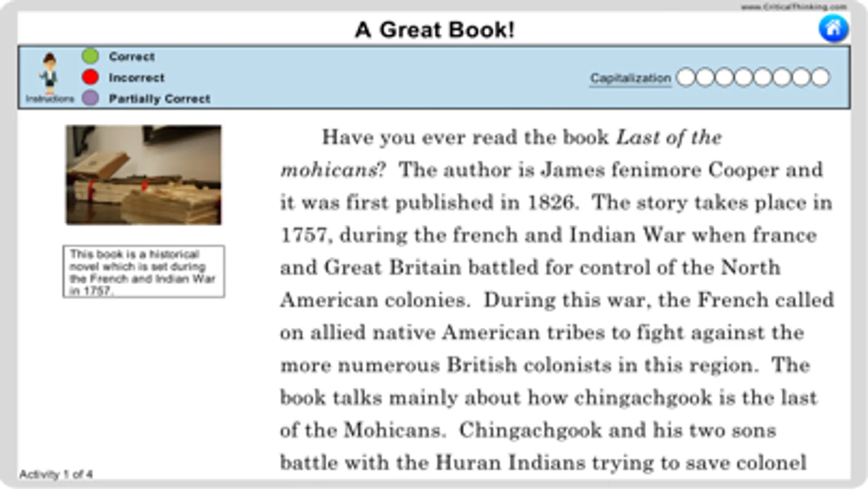Click the green Correct indicator circle
Image resolution: width=868 pixels, height=489 pixels.
(90, 56)
